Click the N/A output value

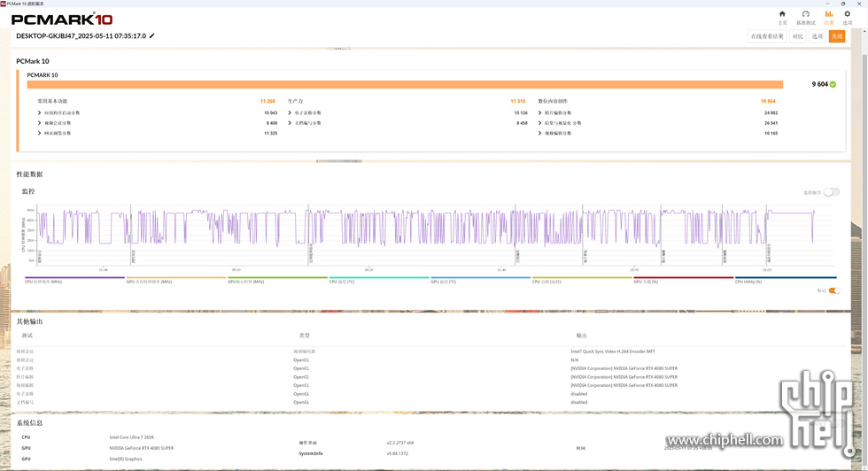tap(574, 359)
